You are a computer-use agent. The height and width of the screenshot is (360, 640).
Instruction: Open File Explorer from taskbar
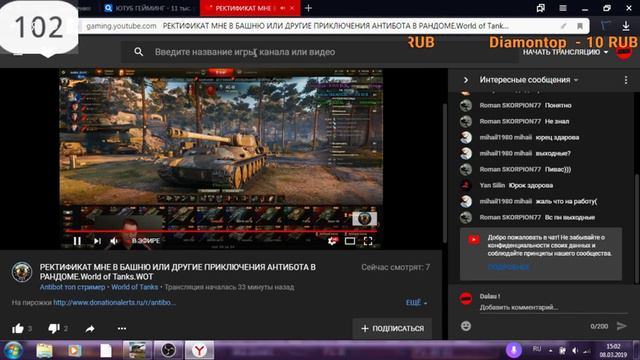[44, 351]
